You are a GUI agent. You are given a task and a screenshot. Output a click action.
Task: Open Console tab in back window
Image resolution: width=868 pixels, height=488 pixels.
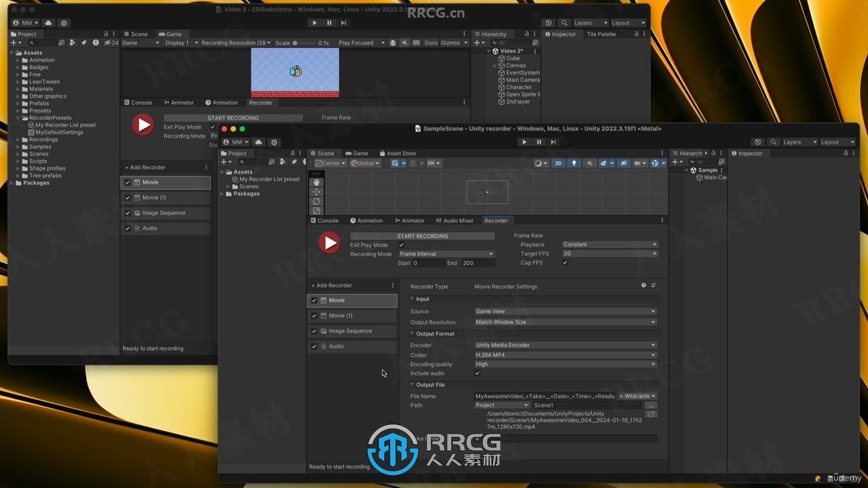pos(138,103)
